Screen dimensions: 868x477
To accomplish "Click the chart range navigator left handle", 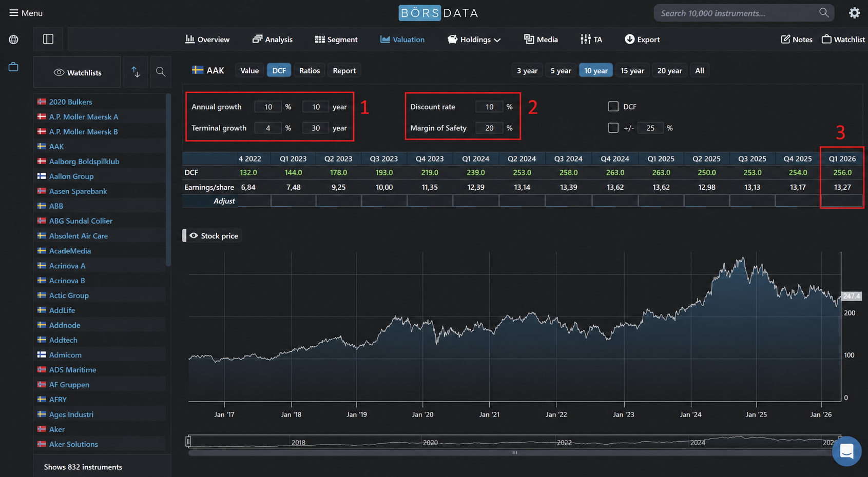I will click(188, 441).
